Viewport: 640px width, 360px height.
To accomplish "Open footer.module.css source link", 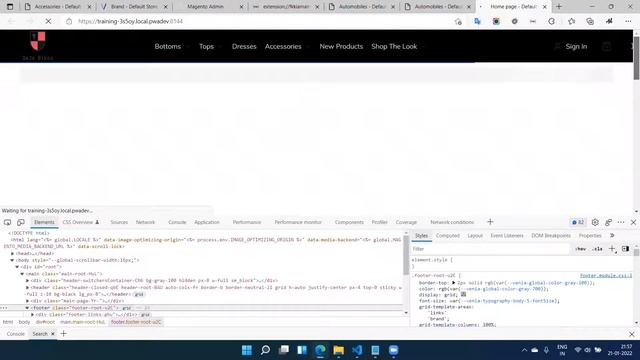I will [x=606, y=276].
